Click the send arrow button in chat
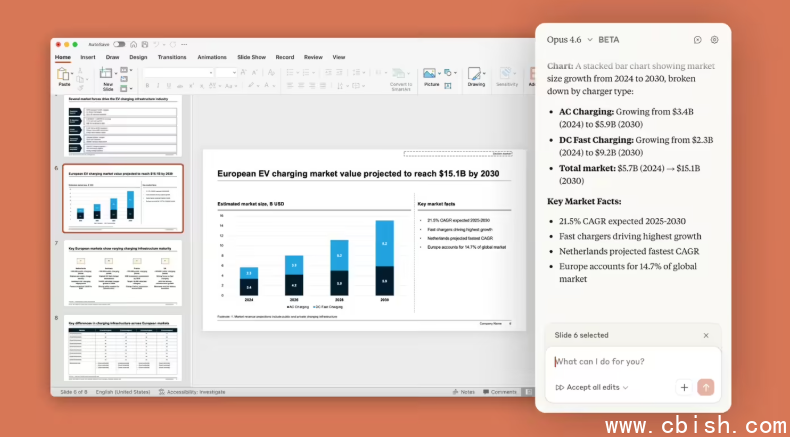This screenshot has height=437, width=790. tap(706, 387)
